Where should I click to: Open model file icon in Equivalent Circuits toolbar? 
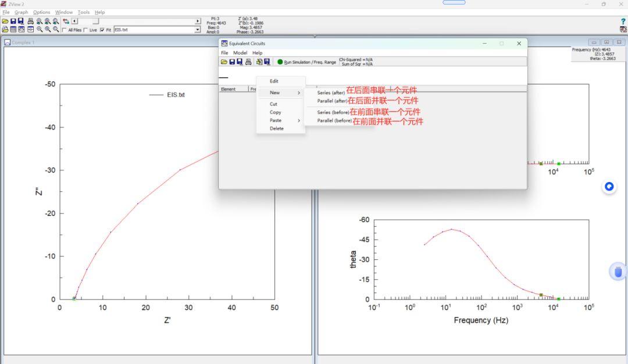224,62
